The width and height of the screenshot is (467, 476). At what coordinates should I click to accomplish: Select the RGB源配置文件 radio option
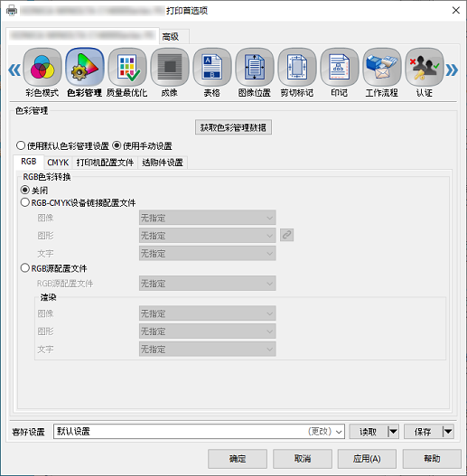coord(25,268)
